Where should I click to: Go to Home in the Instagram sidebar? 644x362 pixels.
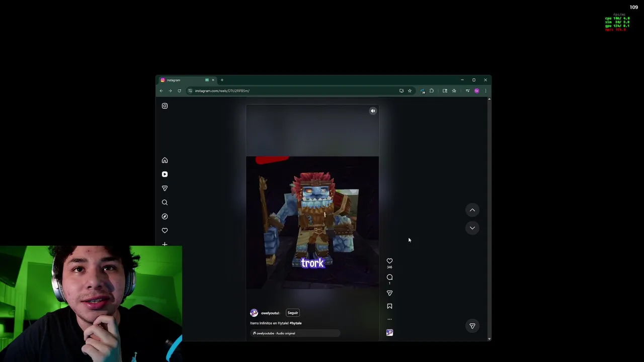coord(165,160)
